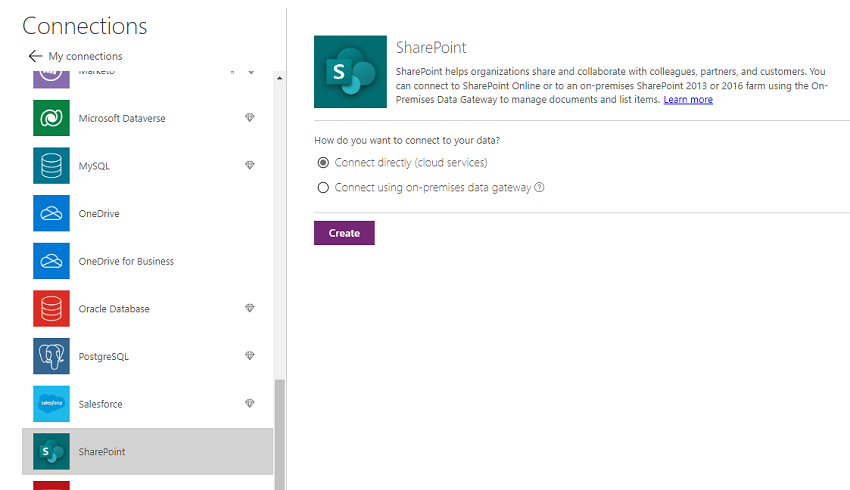Click the connector list scrollbar thumb
The width and height of the screenshot is (850, 490).
(279, 434)
